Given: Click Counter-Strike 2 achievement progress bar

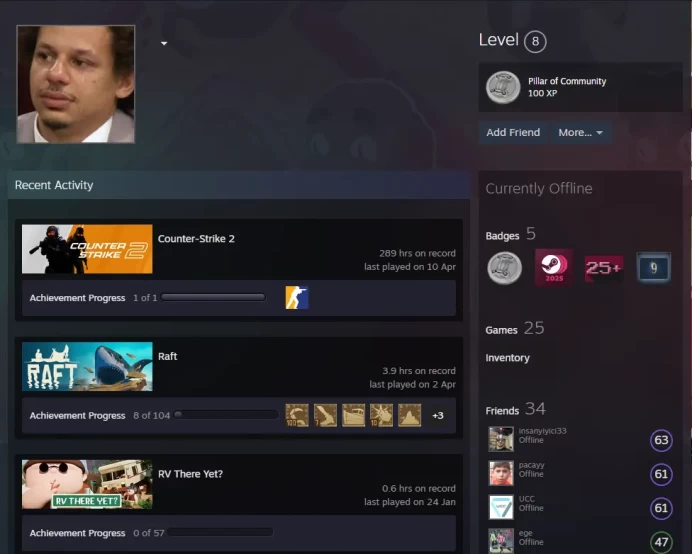Looking at the screenshot, I should 213,298.
